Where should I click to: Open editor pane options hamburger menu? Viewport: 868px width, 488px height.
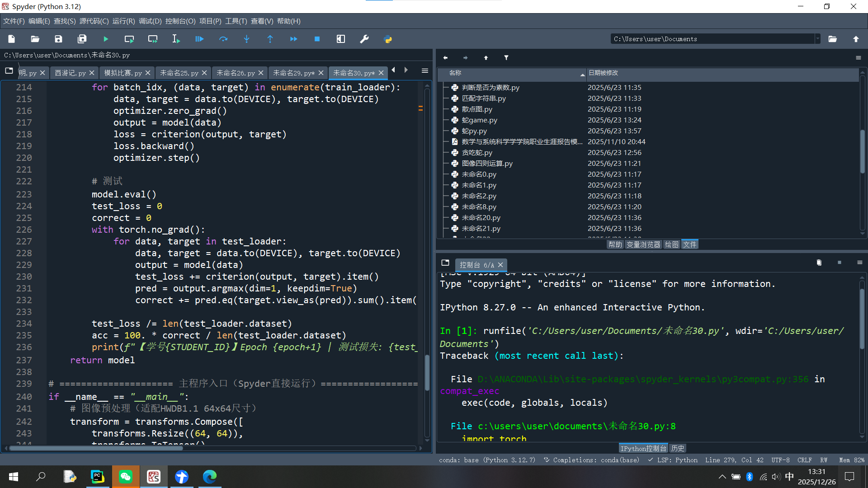425,71
